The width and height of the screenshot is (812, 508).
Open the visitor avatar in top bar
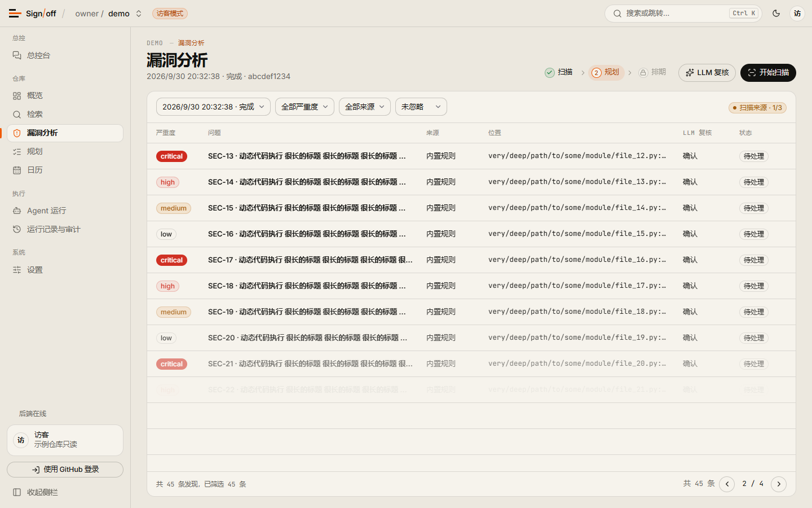[797, 14]
